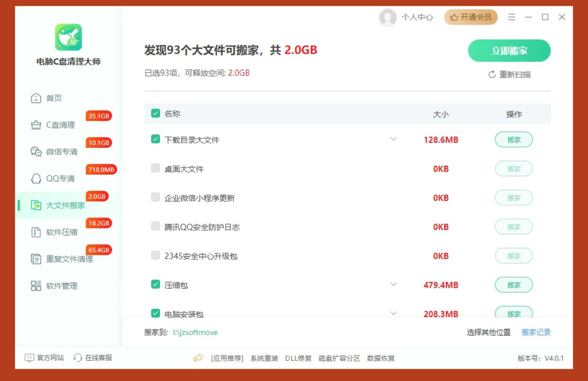The width and height of the screenshot is (588, 381).
Task: Click 系统重装 in footer
Action: click(x=264, y=358)
